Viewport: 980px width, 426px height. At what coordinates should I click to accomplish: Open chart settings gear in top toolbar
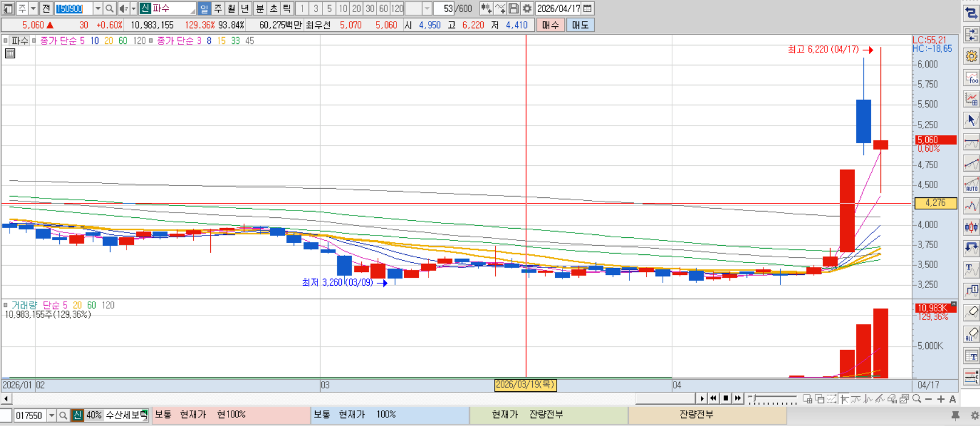pyautogui.click(x=527, y=9)
